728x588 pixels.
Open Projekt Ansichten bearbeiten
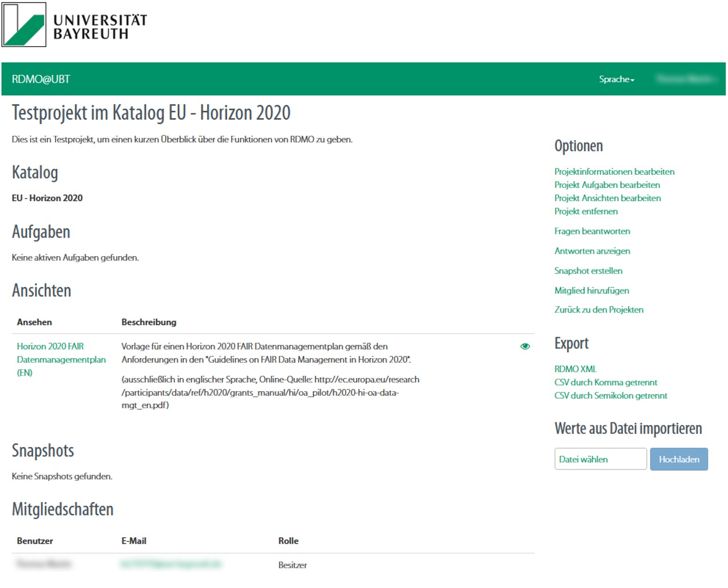[607, 198]
